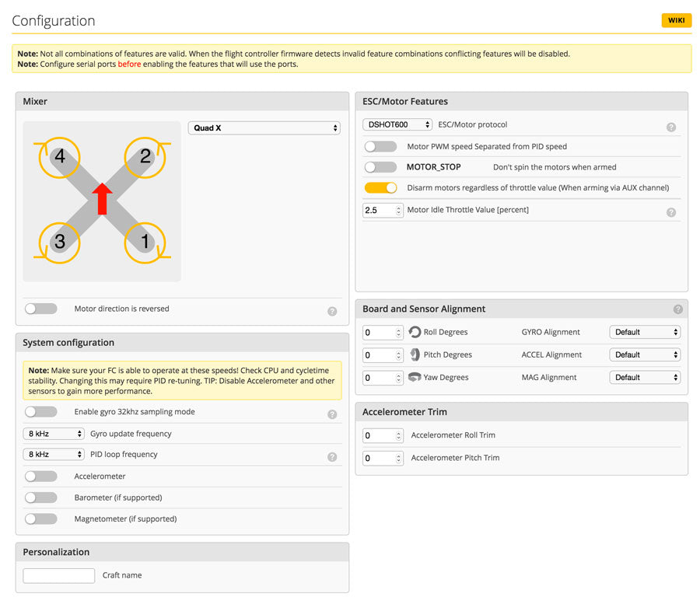Click the "GYRO Alignment" label
Viewport: 700px width, 597px height.
pos(551,332)
